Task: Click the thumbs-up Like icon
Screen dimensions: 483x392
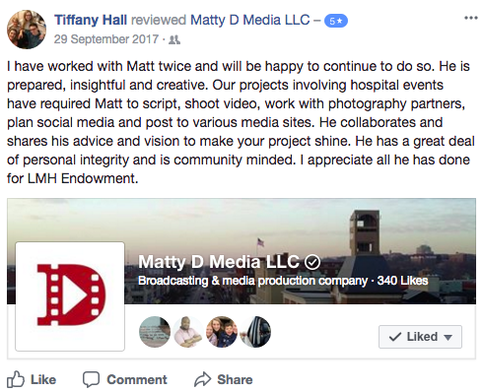Action: tap(16, 379)
